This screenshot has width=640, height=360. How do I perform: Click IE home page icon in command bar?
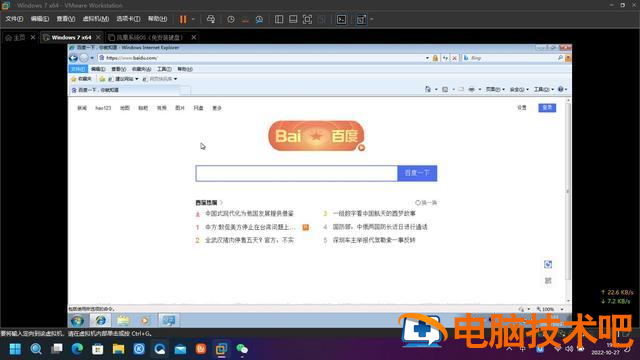click(428, 89)
